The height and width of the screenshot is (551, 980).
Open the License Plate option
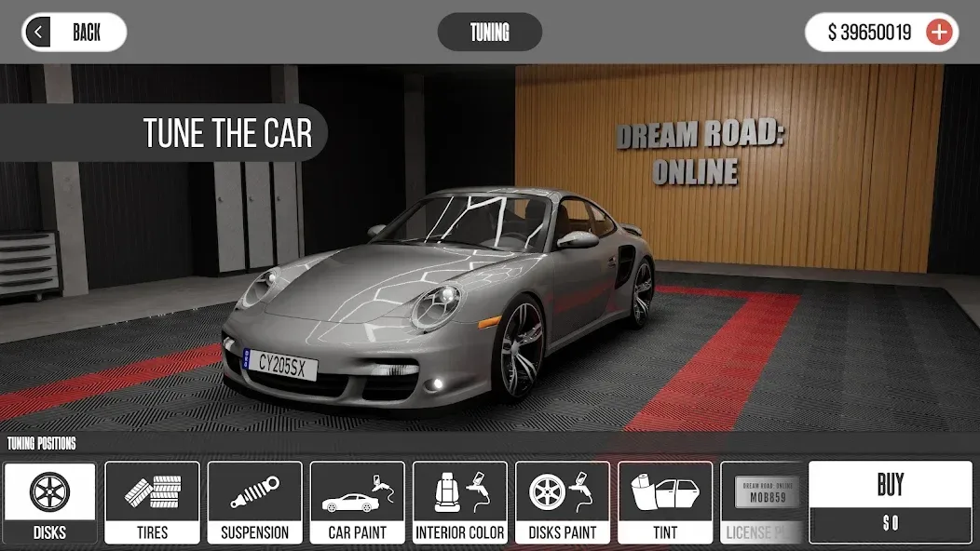click(x=763, y=503)
